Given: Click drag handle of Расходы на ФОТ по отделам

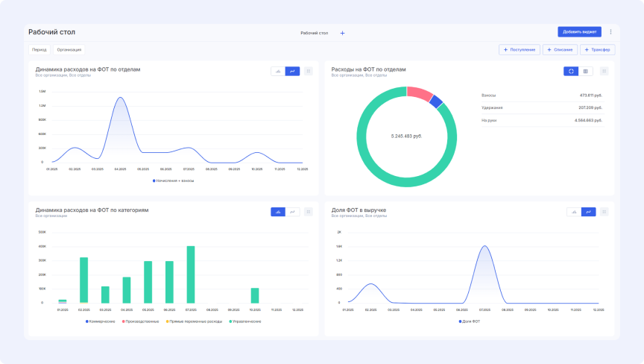Looking at the screenshot, I should pos(604,71).
